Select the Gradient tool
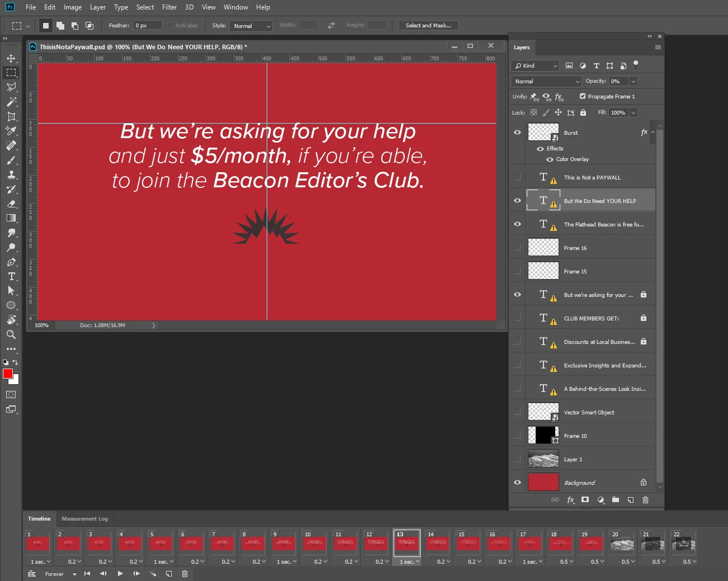 (11, 218)
